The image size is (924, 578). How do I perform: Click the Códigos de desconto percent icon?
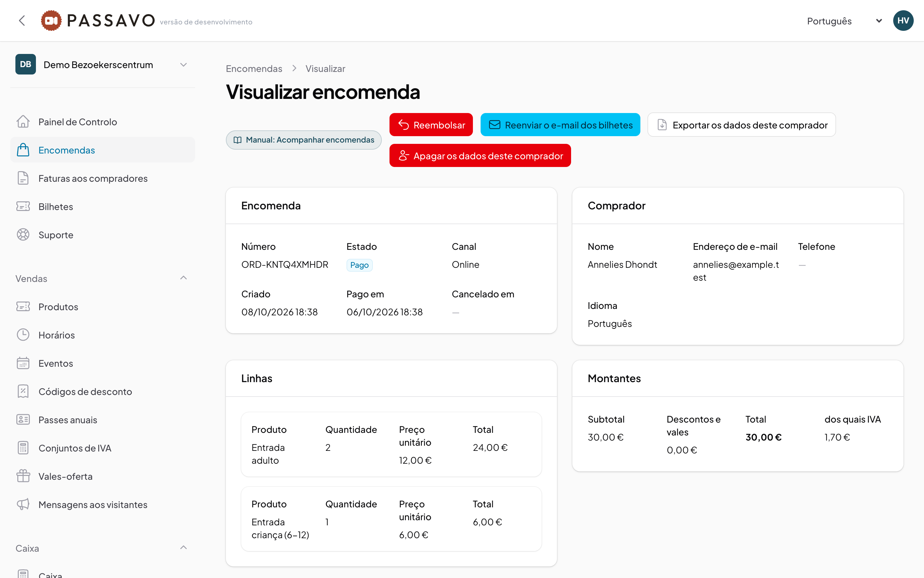pyautogui.click(x=23, y=391)
